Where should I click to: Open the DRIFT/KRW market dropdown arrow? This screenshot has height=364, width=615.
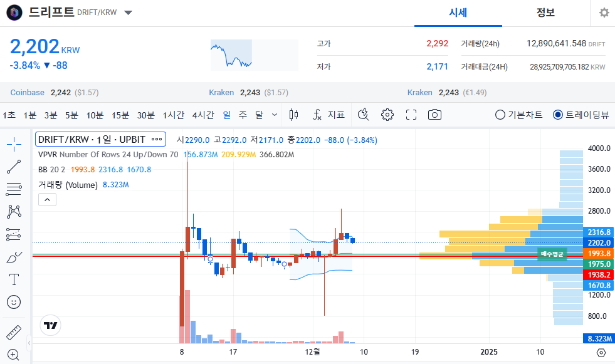(x=128, y=13)
